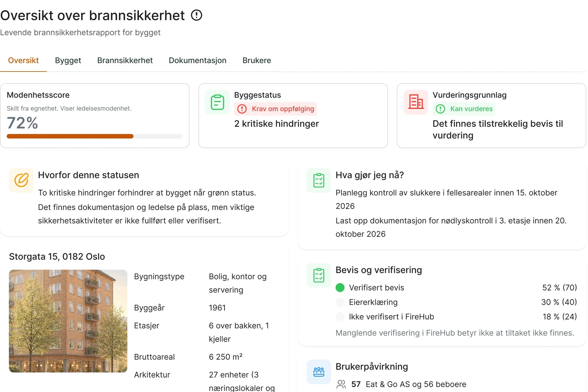The image size is (588, 392).
Task: Click the info icon beside the page title
Action: [197, 15]
